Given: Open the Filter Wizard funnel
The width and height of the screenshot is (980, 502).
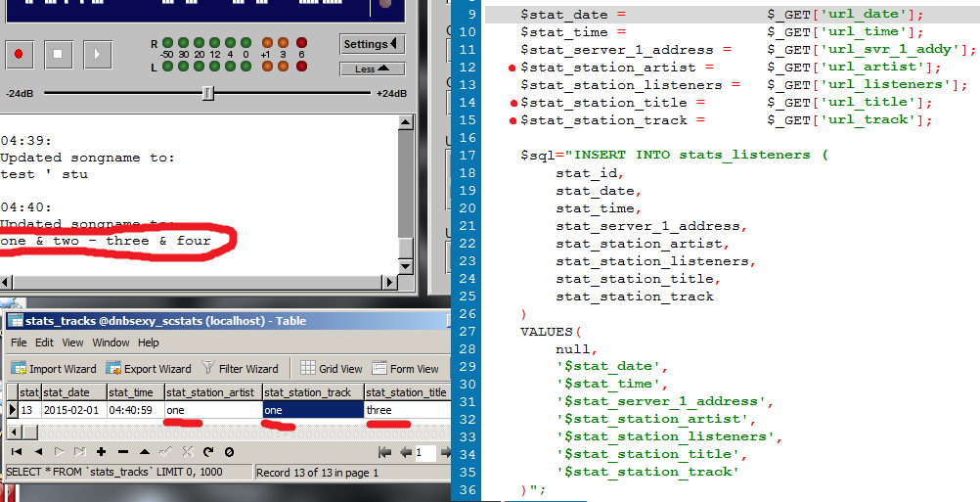Looking at the screenshot, I should point(241,369).
